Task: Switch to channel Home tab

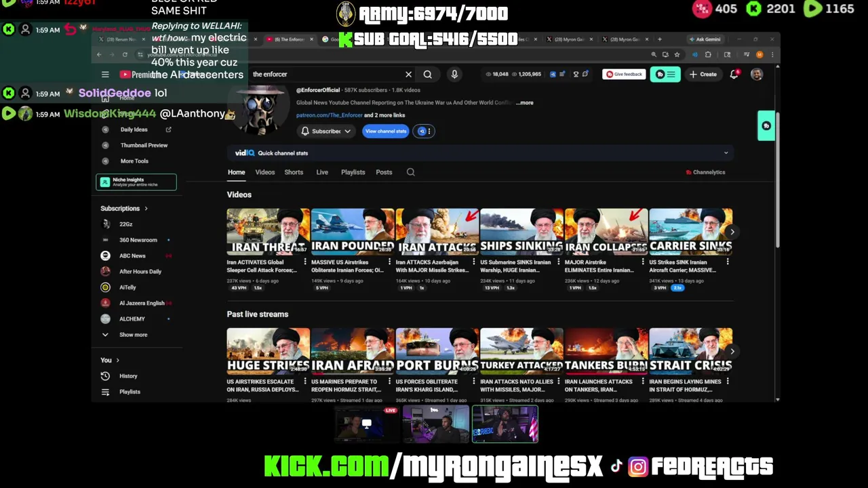Action: [x=236, y=172]
